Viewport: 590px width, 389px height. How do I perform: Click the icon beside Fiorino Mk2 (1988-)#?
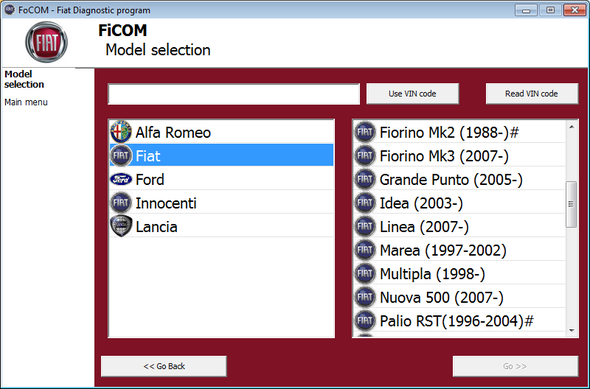point(365,132)
